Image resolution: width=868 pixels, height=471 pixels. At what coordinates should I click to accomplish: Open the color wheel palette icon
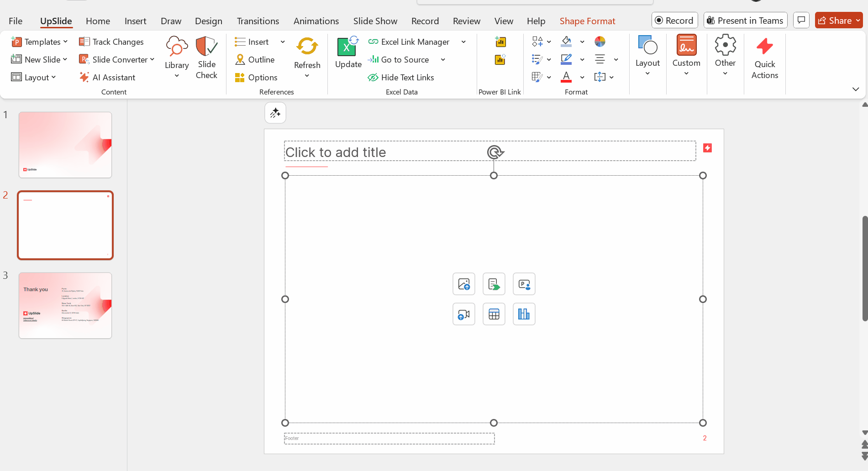[x=600, y=42]
